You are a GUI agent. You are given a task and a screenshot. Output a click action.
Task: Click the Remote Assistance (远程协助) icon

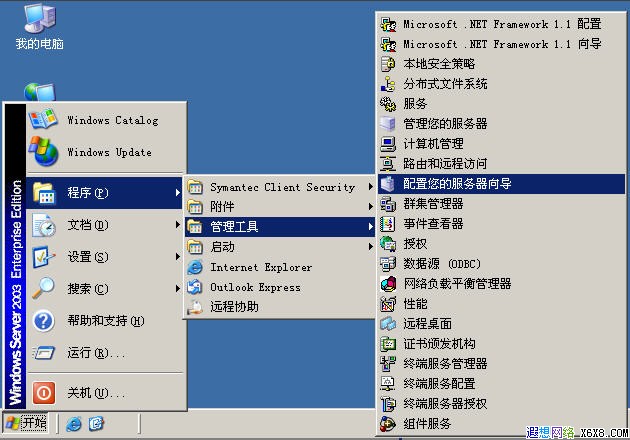point(195,307)
